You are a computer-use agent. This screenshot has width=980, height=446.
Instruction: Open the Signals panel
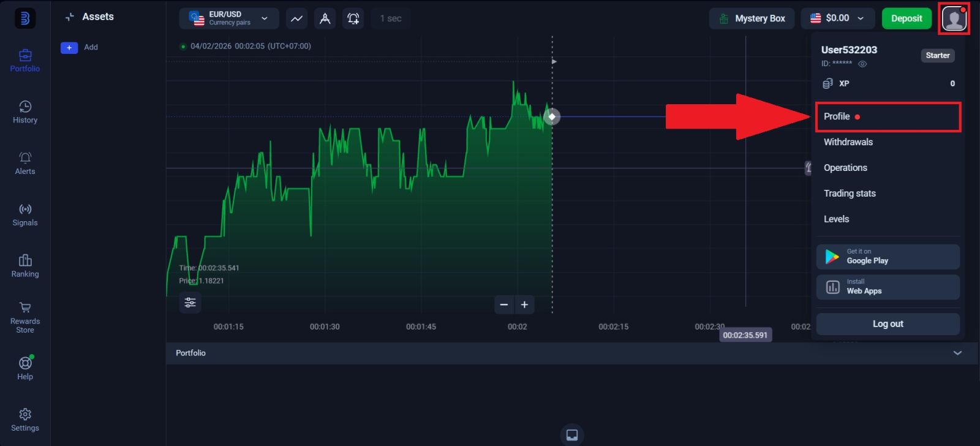tap(25, 214)
